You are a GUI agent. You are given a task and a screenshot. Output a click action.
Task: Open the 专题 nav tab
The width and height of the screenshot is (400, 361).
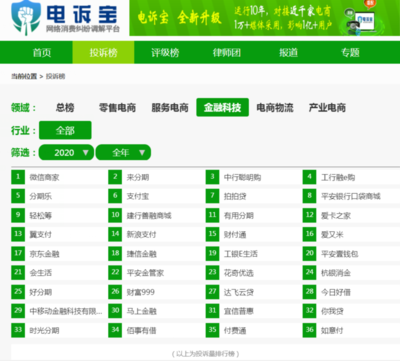(x=350, y=52)
